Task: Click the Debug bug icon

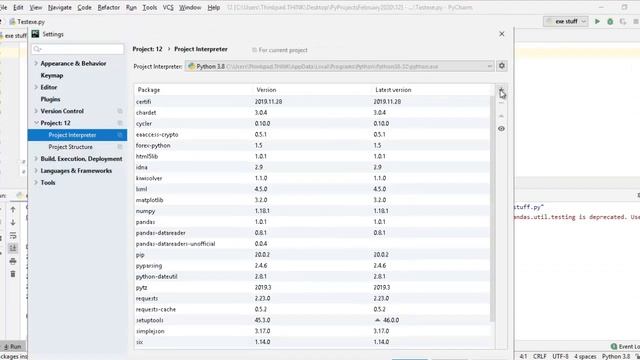Action: 610,21
